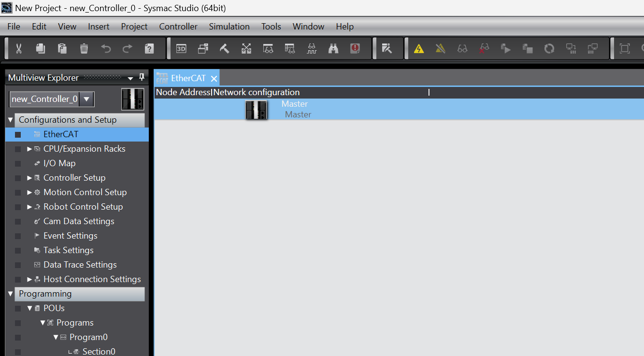
Task: Select Event Settings in the tree
Action: pyautogui.click(x=71, y=236)
